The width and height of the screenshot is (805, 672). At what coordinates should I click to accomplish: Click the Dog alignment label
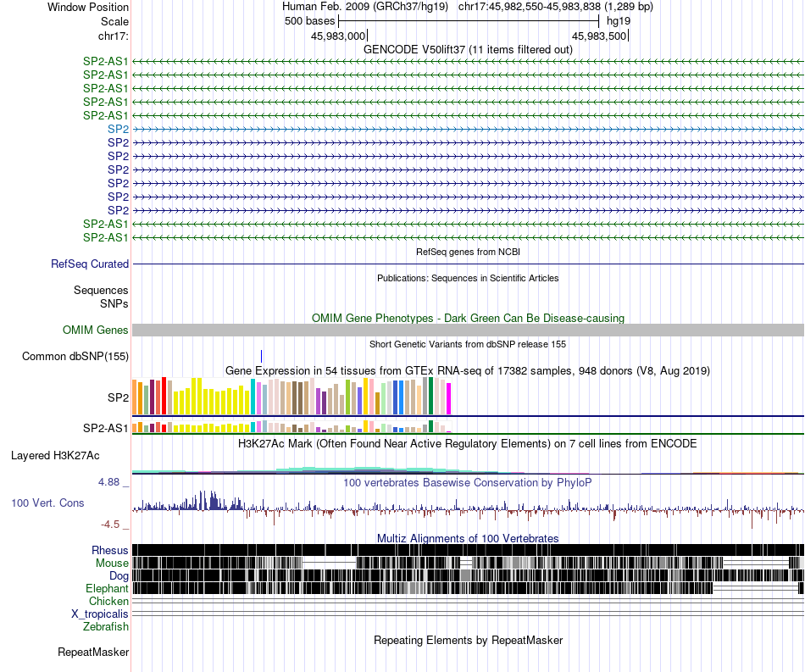[x=119, y=576]
